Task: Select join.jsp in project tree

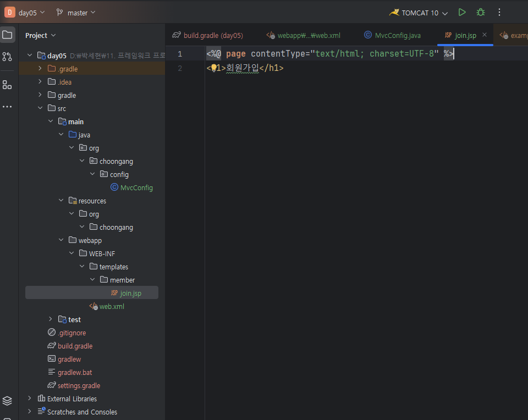Action: click(131, 293)
